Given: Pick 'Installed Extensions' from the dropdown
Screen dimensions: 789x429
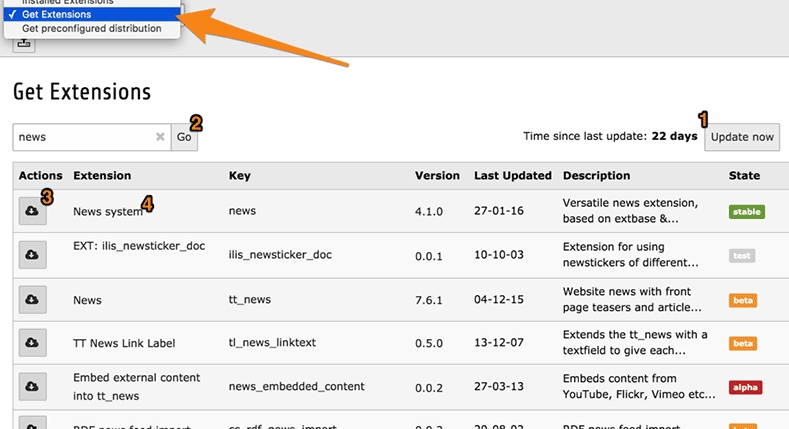Looking at the screenshot, I should point(76,3).
